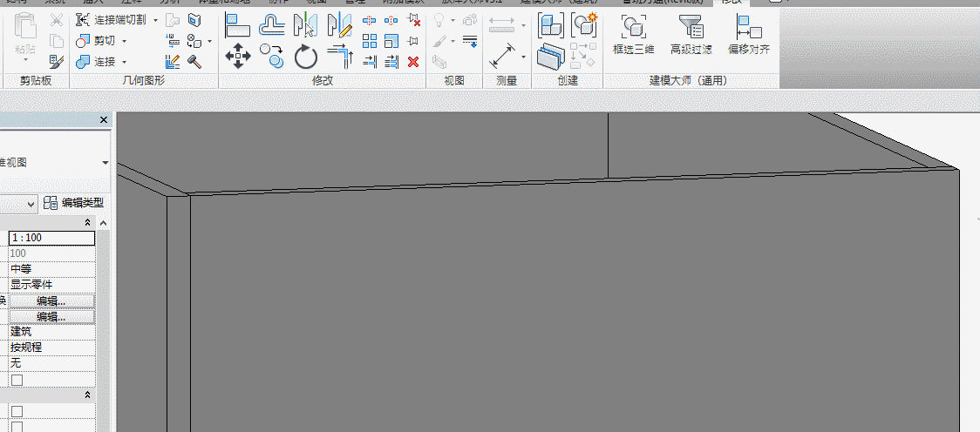980x432 pixels.
Task: Click the 连接 Join geometry tool
Action: pyautogui.click(x=96, y=61)
